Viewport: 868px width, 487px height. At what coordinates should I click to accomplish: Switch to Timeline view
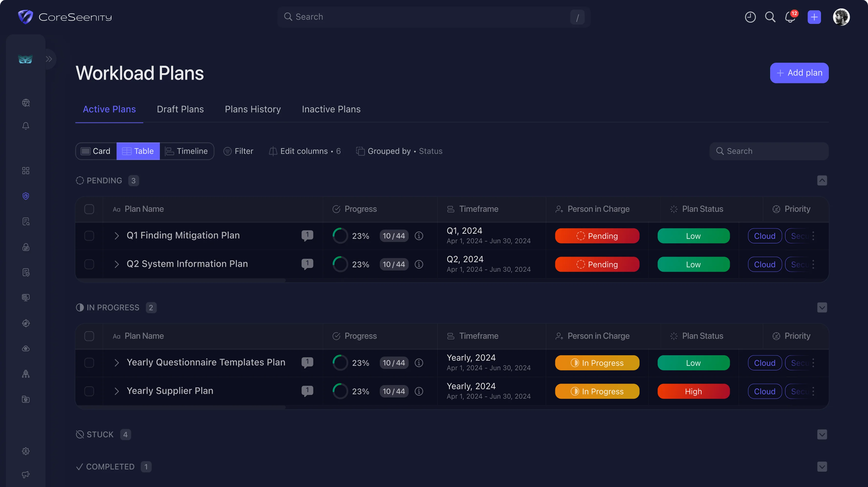tap(187, 151)
